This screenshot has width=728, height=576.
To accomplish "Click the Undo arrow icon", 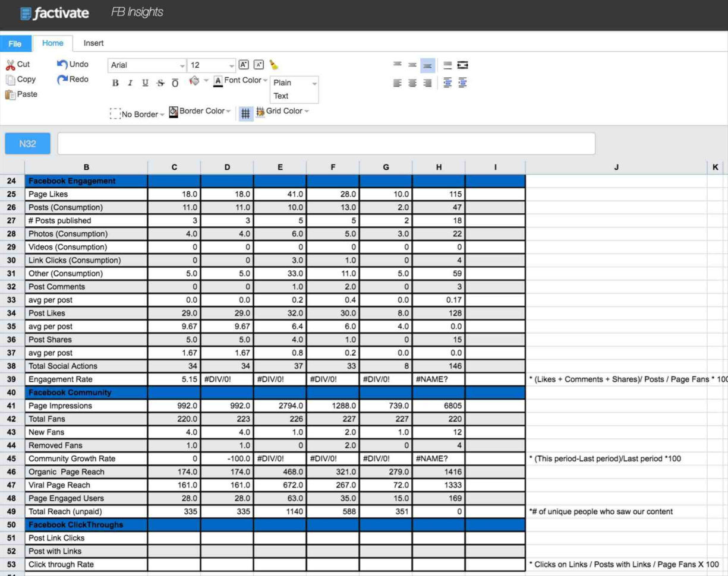I will pyautogui.click(x=62, y=64).
